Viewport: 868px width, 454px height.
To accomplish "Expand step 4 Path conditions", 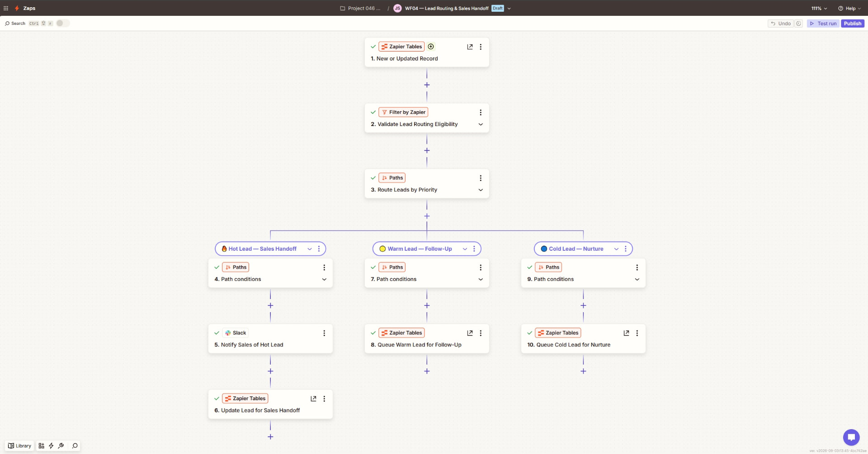I will (x=324, y=279).
